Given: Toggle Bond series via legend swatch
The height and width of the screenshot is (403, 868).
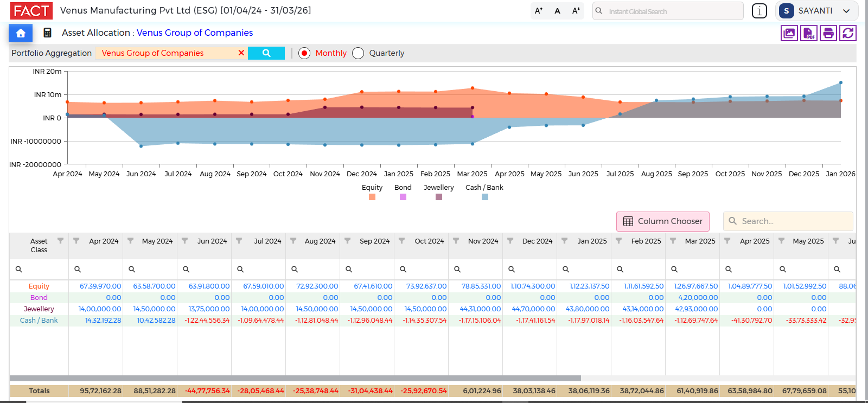Looking at the screenshot, I should pos(403,197).
